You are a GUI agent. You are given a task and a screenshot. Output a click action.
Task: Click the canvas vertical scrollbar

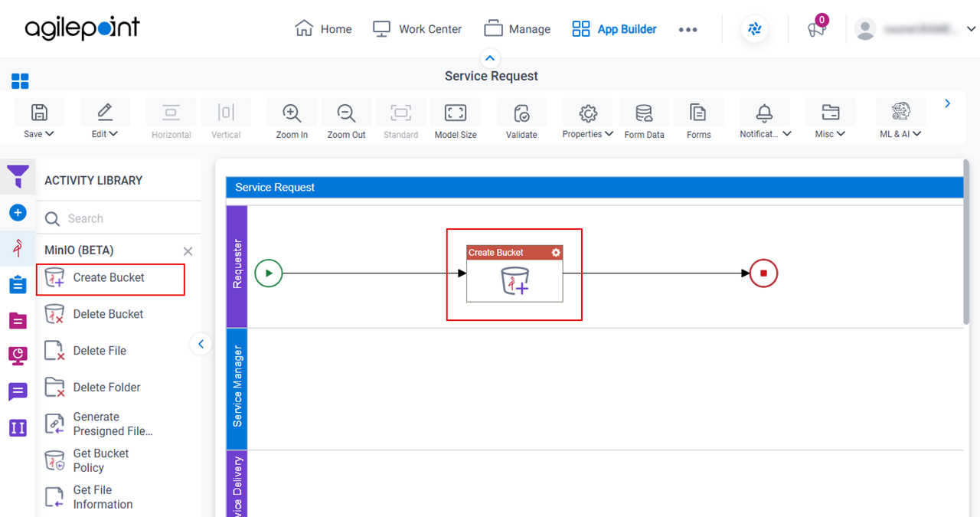(x=967, y=241)
